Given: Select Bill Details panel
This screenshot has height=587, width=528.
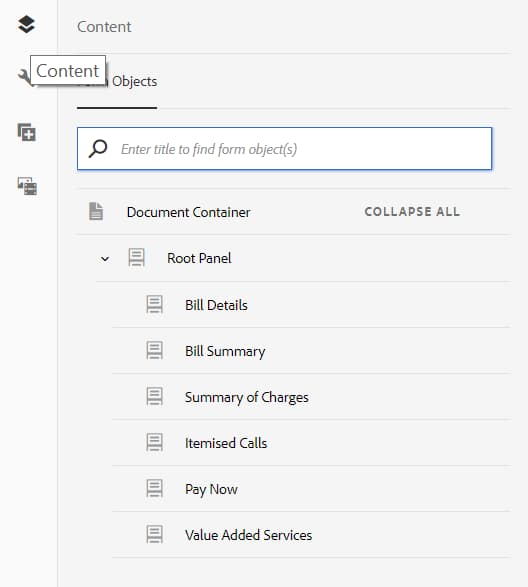Looking at the screenshot, I should 312,305.
